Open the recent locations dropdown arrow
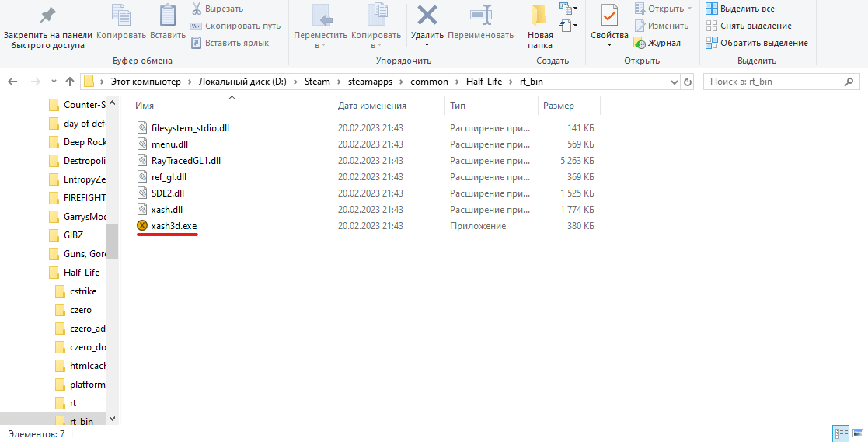The image size is (868, 442). click(x=54, y=82)
